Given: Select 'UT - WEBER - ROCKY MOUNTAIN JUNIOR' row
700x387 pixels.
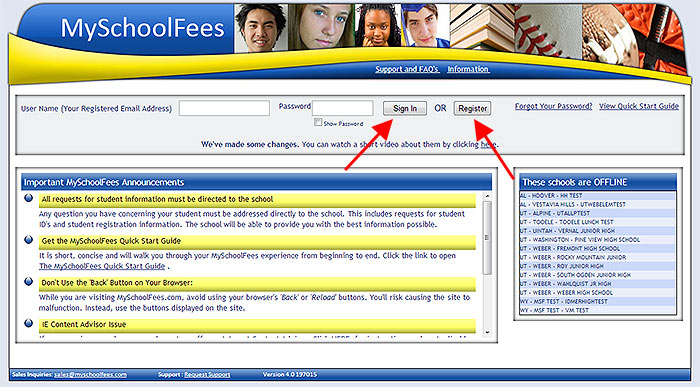Looking at the screenshot, I should tap(597, 257).
